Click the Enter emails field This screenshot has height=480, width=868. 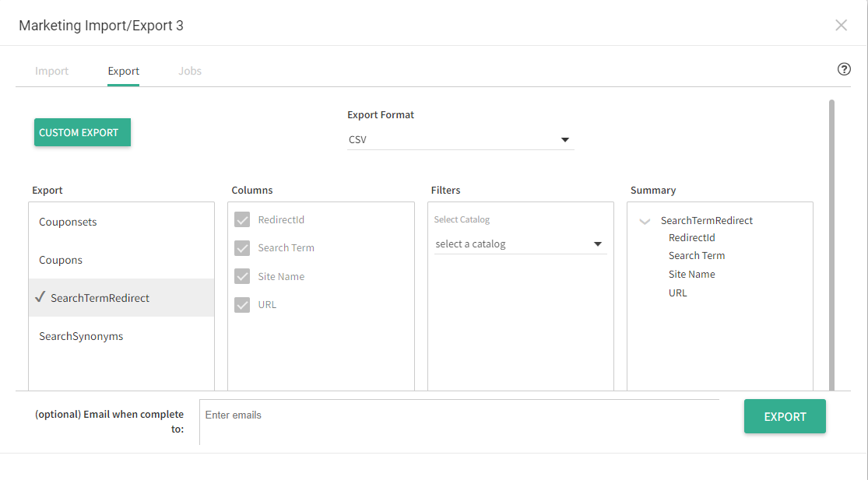459,416
